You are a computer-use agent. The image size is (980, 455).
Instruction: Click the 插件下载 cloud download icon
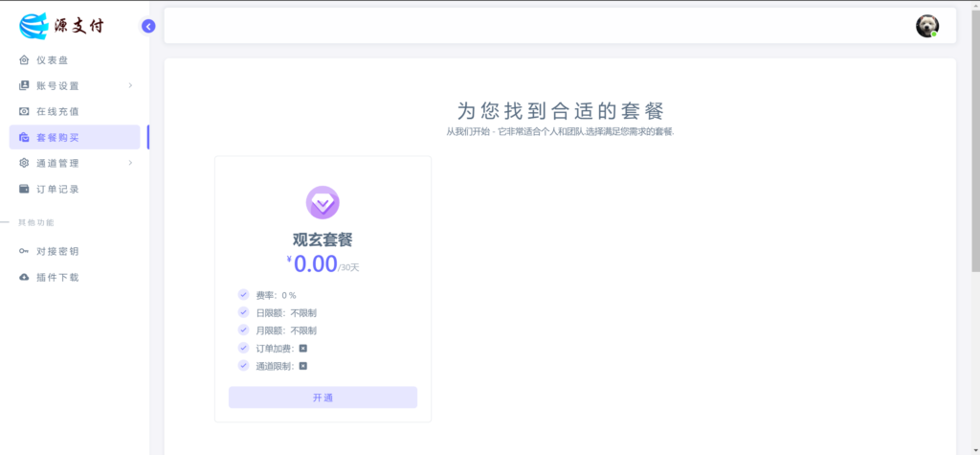coord(24,277)
